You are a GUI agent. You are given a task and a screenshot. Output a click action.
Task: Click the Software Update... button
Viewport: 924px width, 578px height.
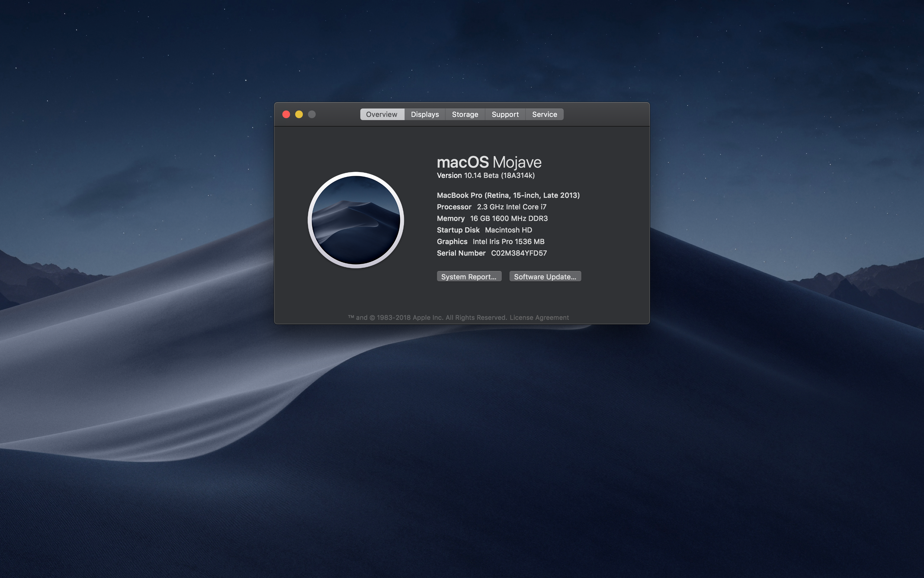[545, 276]
